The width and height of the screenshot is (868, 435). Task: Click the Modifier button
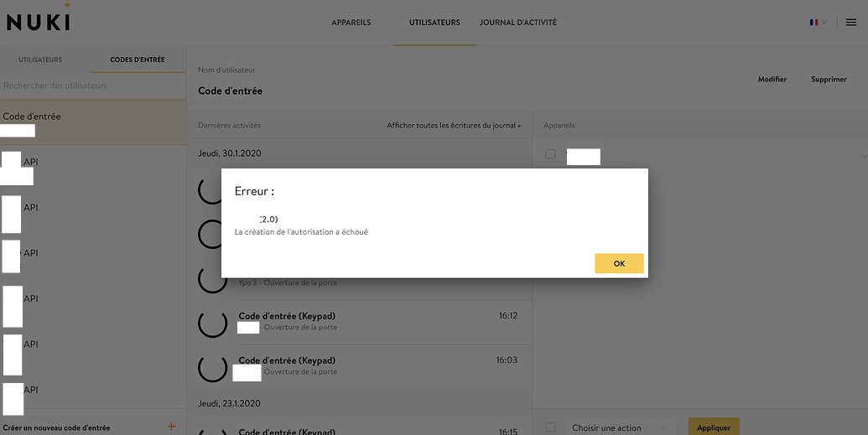pyautogui.click(x=772, y=79)
